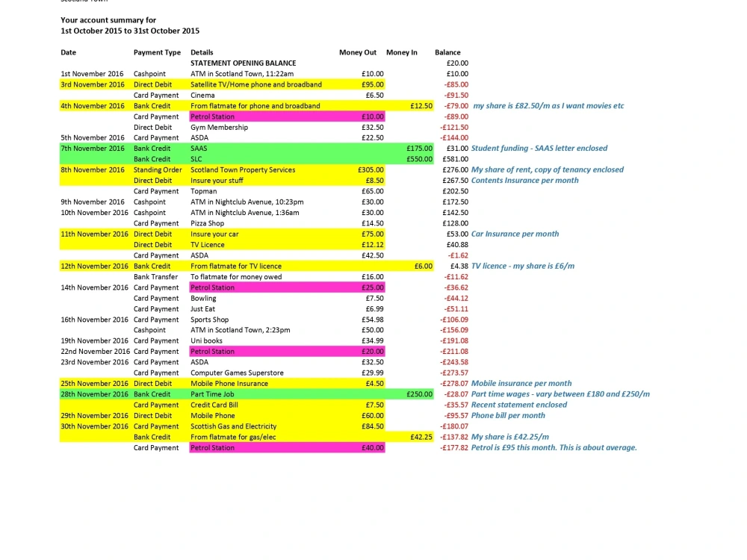The height and width of the screenshot is (560, 747).
Task: Click the 'Money In' column header
Action: 402,52
